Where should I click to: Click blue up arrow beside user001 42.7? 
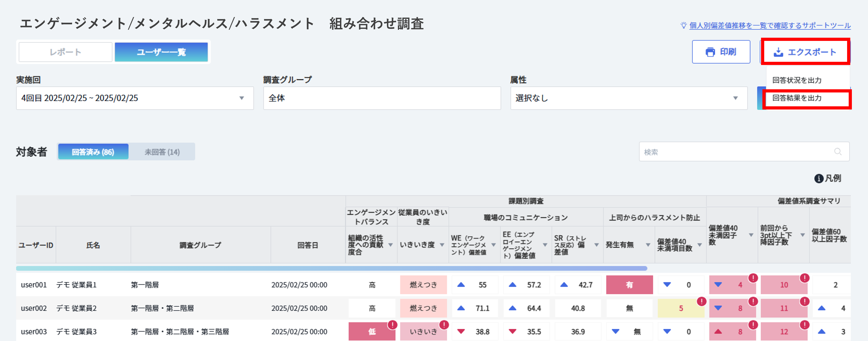pos(564,285)
